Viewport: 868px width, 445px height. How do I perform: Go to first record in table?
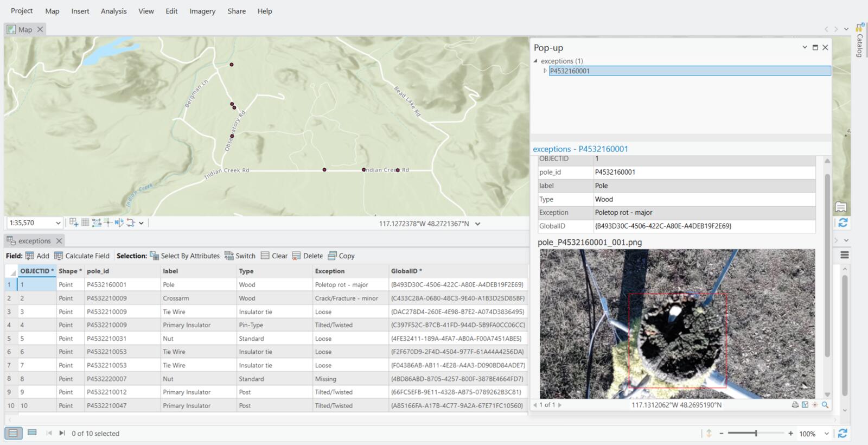[49, 433]
